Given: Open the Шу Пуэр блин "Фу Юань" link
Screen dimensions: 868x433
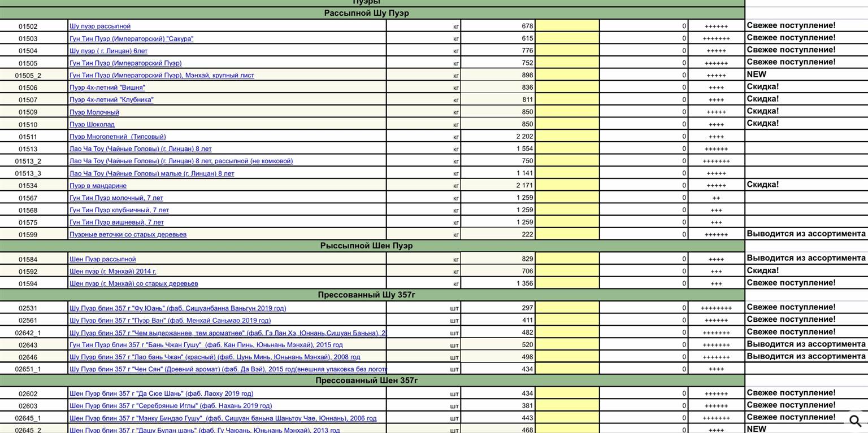Looking at the screenshot, I should [177, 309].
